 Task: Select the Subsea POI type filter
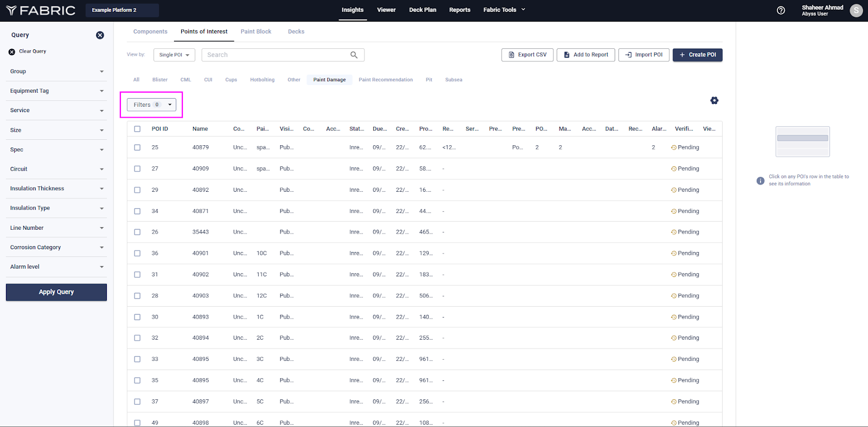coord(454,80)
